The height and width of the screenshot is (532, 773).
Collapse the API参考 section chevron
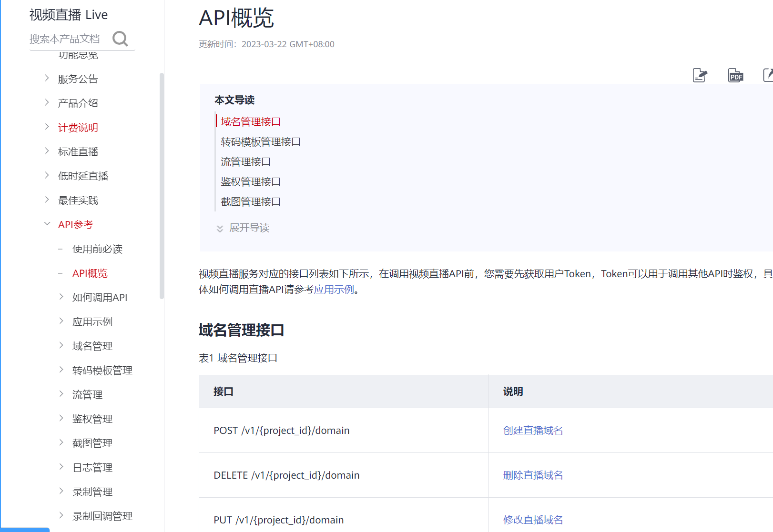pos(47,224)
